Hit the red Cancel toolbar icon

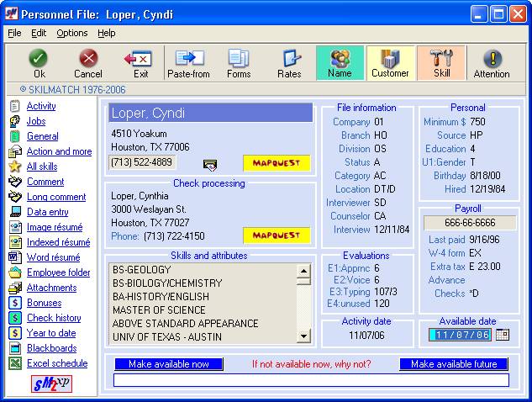(x=88, y=58)
